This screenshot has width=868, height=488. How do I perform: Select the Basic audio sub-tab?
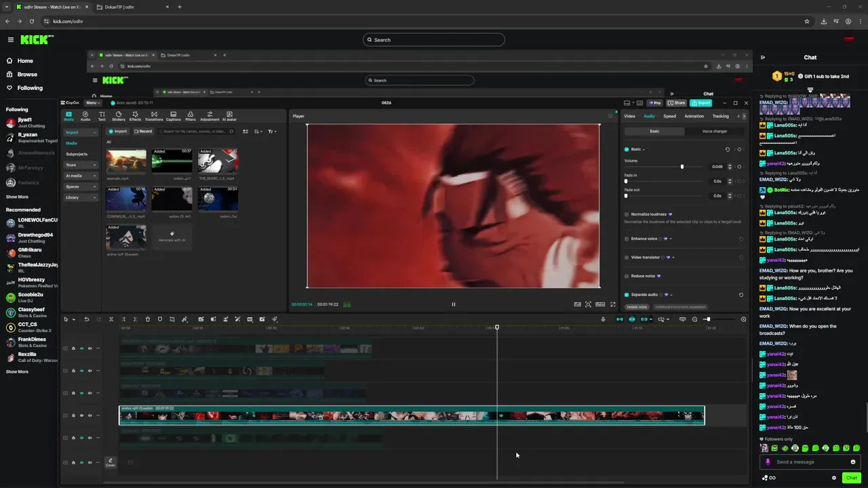coord(654,131)
